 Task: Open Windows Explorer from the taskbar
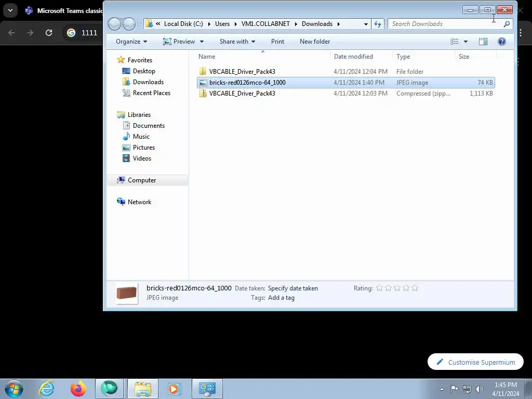pos(143,389)
